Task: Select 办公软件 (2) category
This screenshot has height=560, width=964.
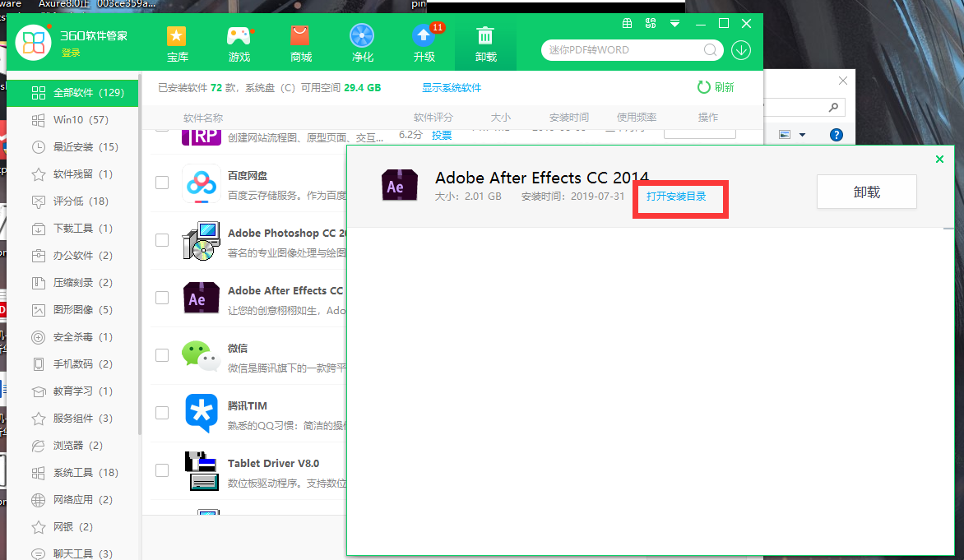Action: pos(72,256)
